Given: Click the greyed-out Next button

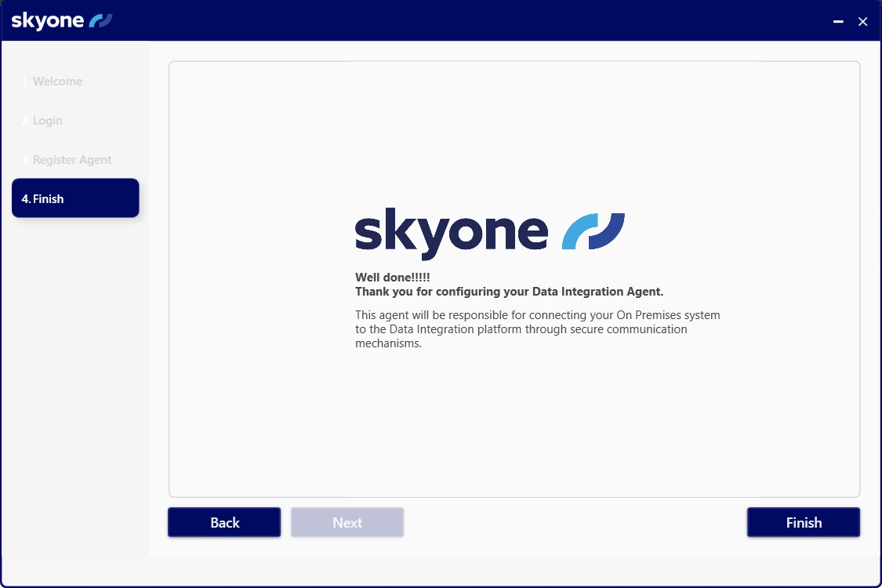Looking at the screenshot, I should (x=347, y=523).
